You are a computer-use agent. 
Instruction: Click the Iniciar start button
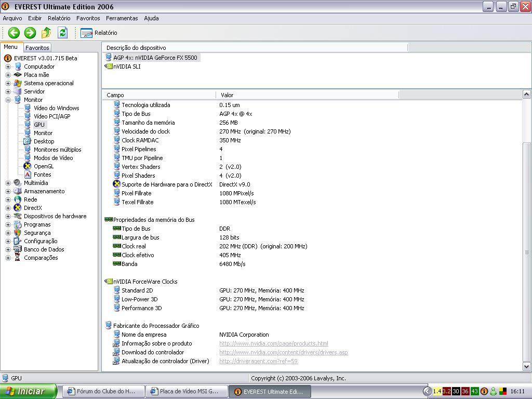pos(29,391)
